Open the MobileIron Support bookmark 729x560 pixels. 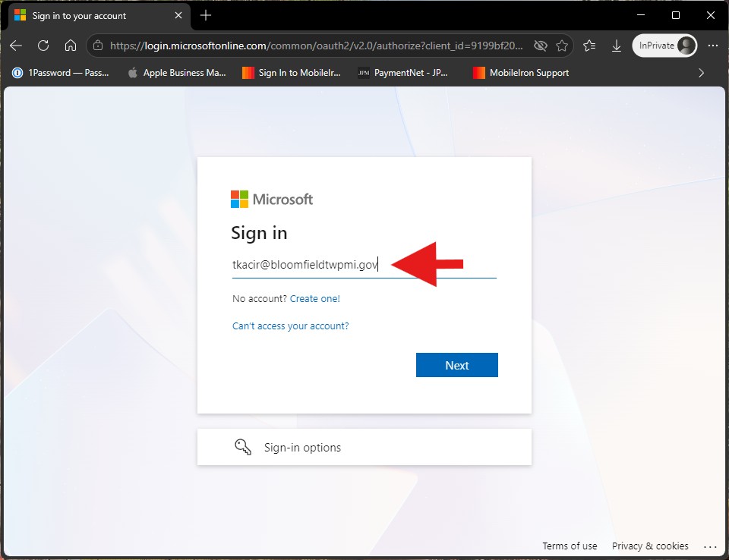(521, 73)
